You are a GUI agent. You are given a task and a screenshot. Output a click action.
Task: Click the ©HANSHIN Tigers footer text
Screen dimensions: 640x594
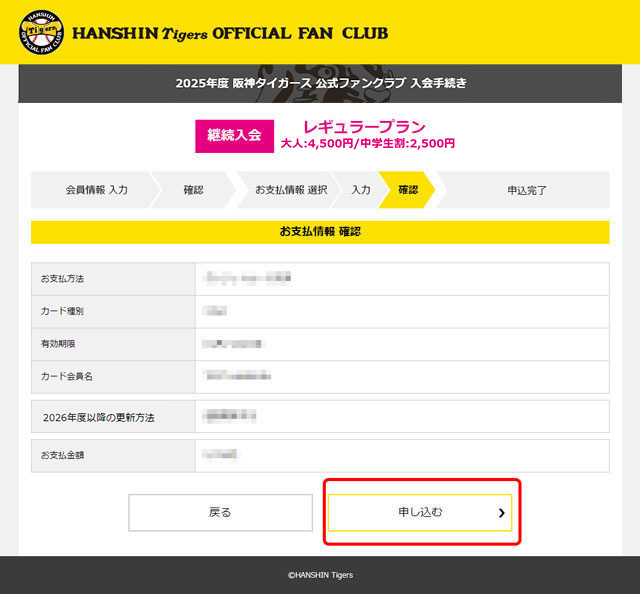pyautogui.click(x=320, y=575)
